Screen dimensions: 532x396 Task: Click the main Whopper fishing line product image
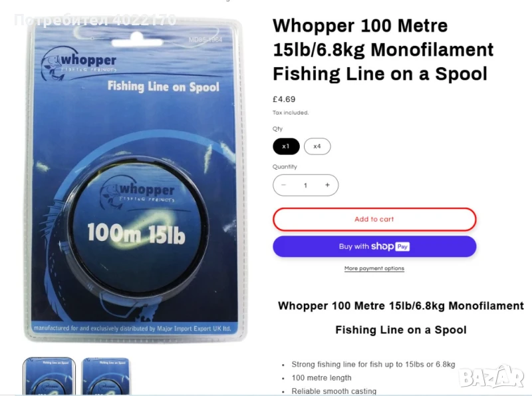(x=135, y=180)
